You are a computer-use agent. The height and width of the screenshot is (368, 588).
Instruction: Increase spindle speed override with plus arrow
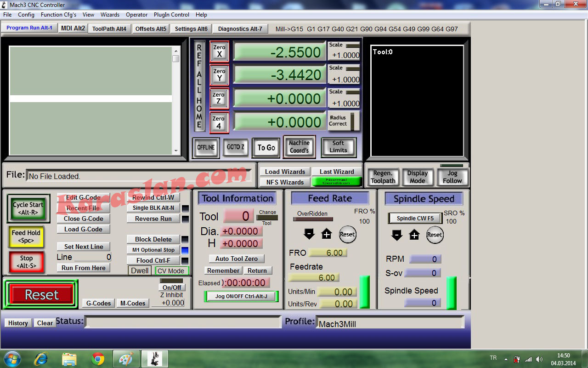tap(414, 235)
